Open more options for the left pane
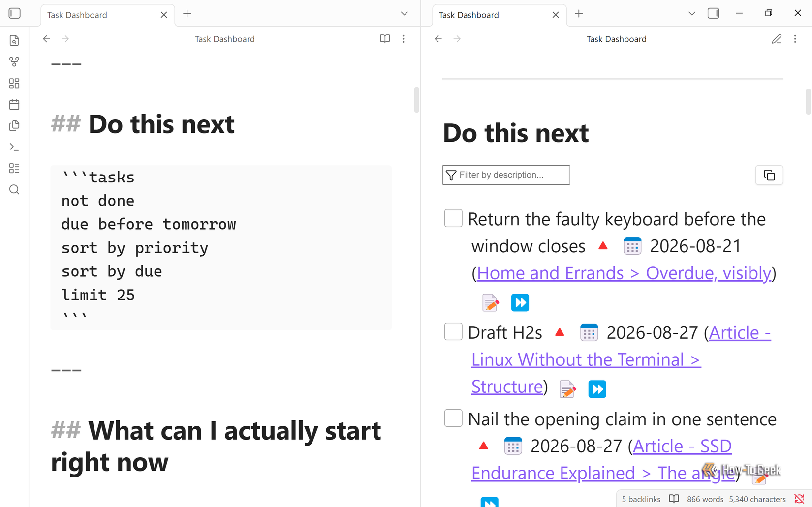This screenshot has height=507, width=812. [x=404, y=39]
